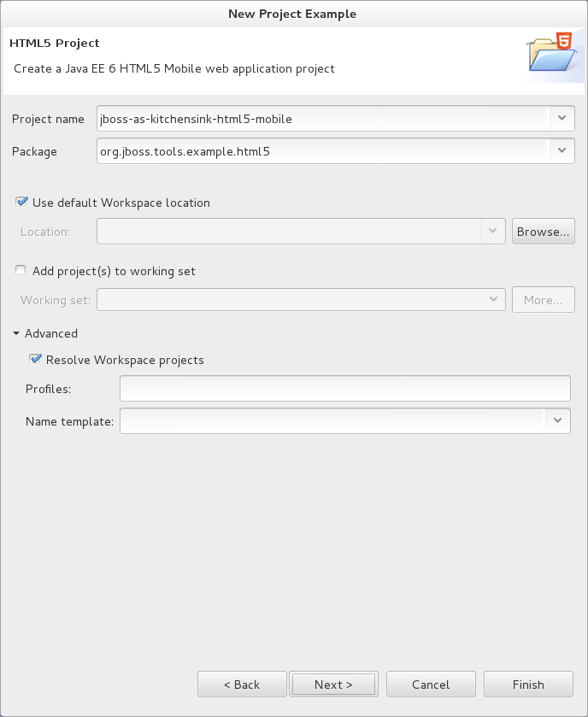Image resolution: width=588 pixels, height=717 pixels.
Task: Collapse the Advanced section
Action: (x=17, y=333)
